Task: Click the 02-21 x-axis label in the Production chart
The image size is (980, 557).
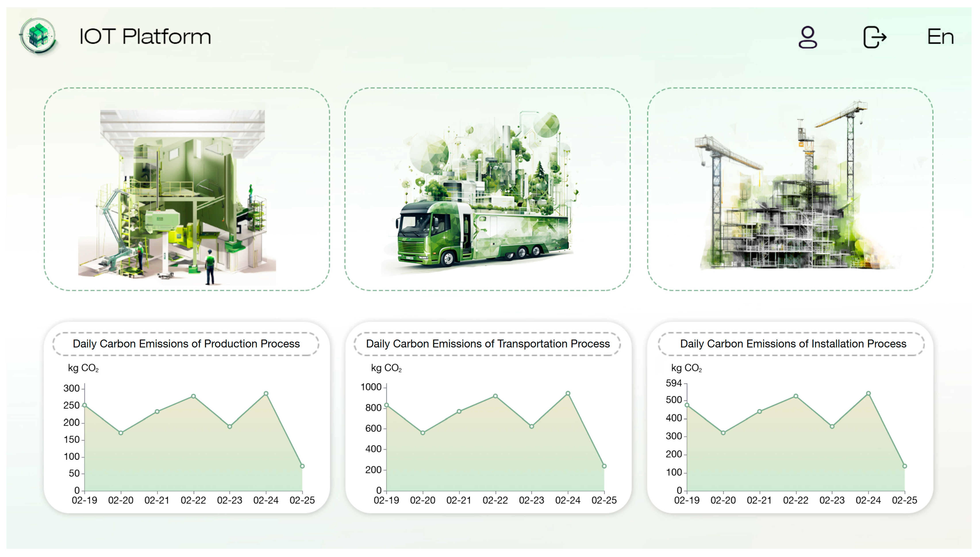Action: 157,500
